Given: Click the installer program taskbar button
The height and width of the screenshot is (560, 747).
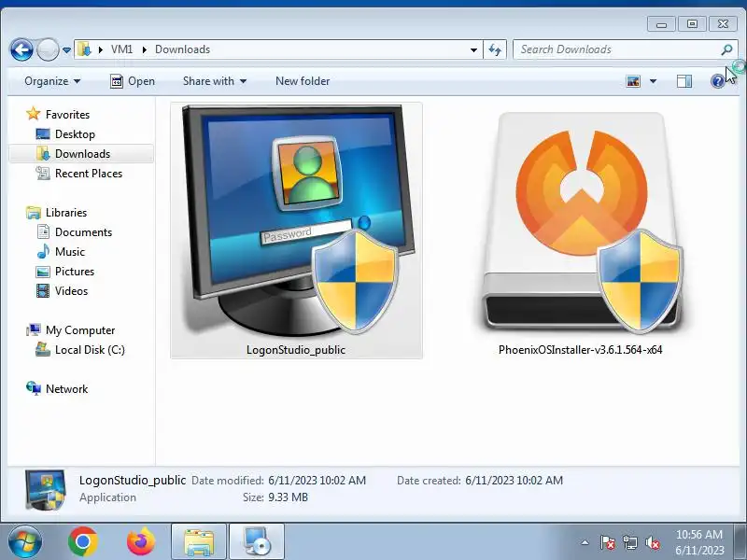Looking at the screenshot, I should tap(258, 542).
